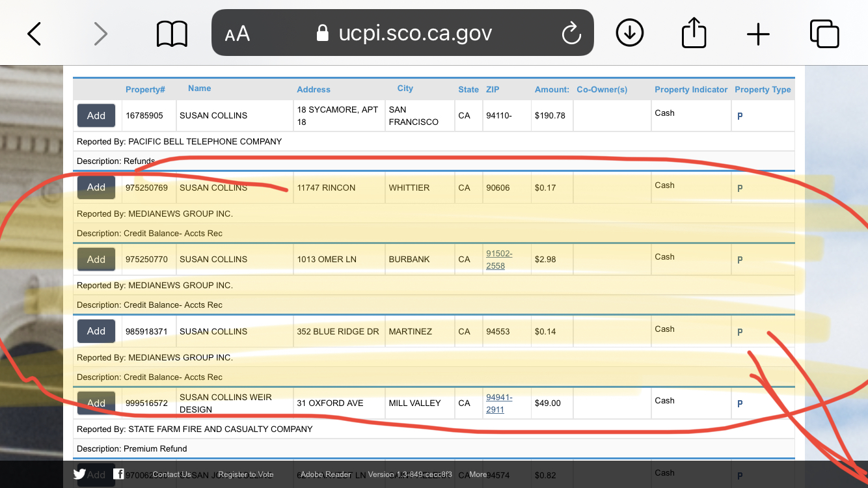Open the Share sheet icon

pyautogui.click(x=694, y=33)
